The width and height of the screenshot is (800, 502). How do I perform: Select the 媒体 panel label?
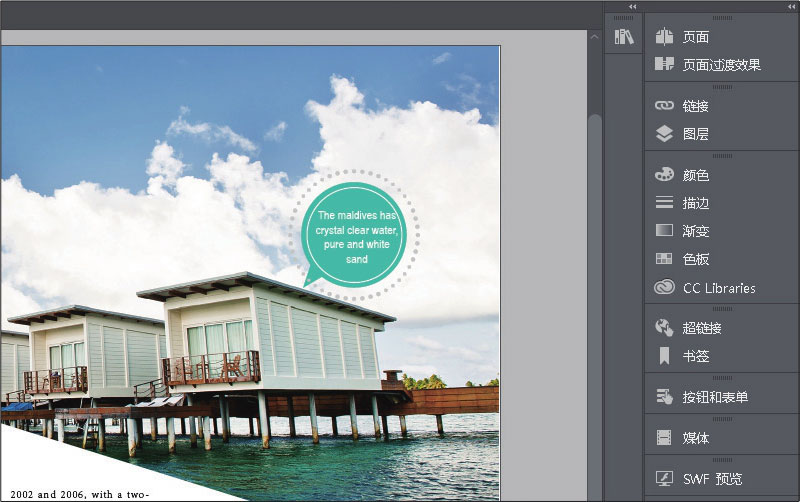(x=695, y=438)
